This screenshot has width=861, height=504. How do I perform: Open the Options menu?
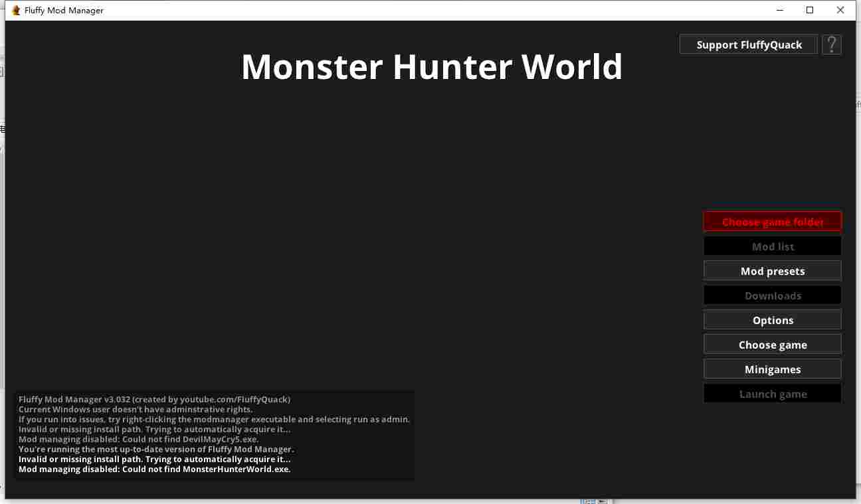[773, 320]
